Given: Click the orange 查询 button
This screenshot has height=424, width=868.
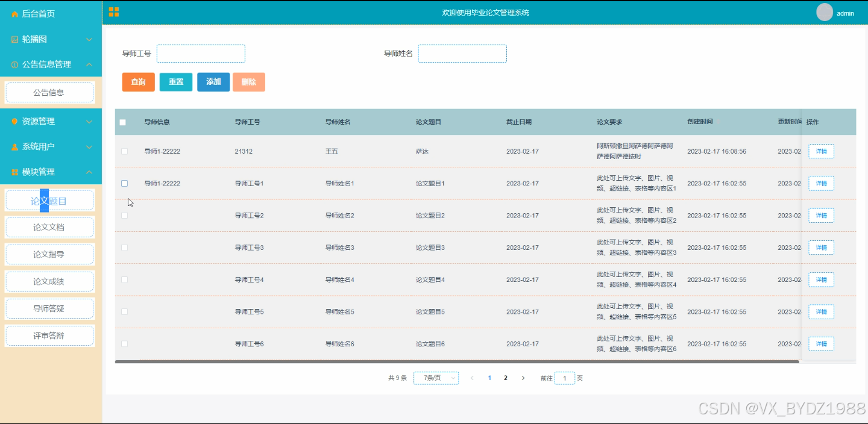Looking at the screenshot, I should pos(139,82).
